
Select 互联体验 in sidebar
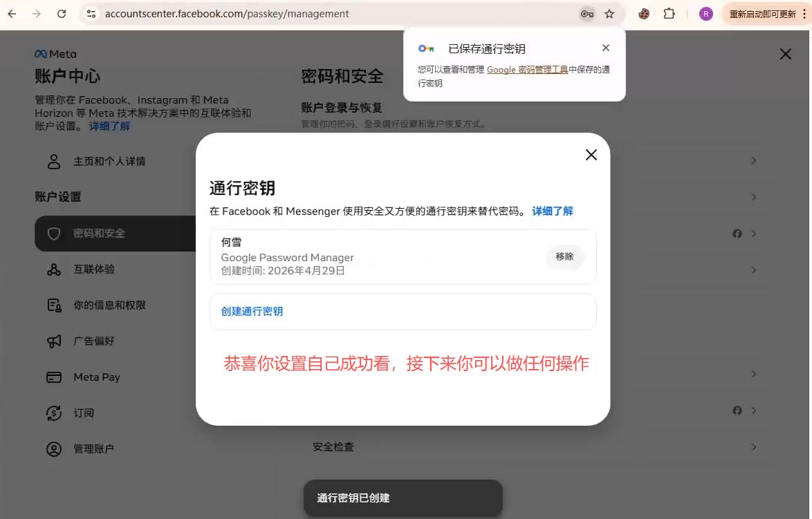(x=94, y=270)
